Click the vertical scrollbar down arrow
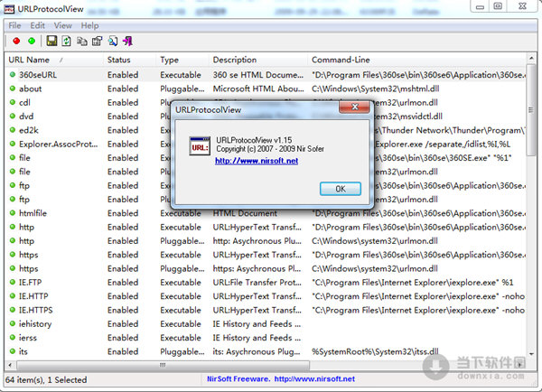The height and width of the screenshot is (392, 542). [531, 354]
